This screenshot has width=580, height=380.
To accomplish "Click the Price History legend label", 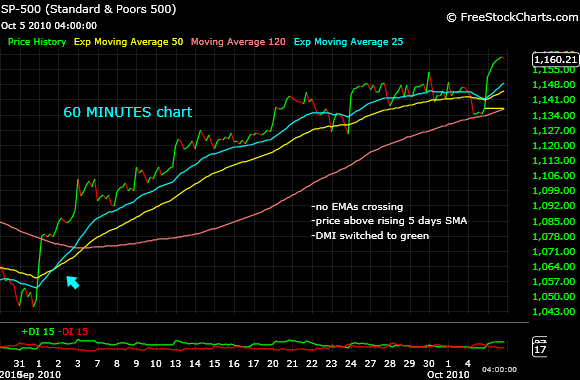I will coord(37,42).
